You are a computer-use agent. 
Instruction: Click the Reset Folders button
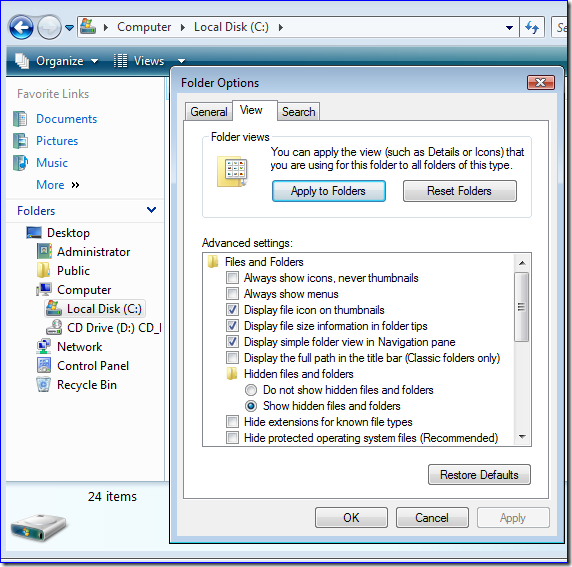(459, 191)
